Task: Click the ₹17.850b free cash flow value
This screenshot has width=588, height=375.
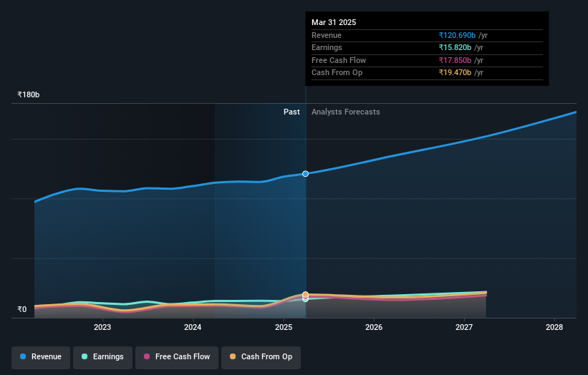Action: [455, 60]
